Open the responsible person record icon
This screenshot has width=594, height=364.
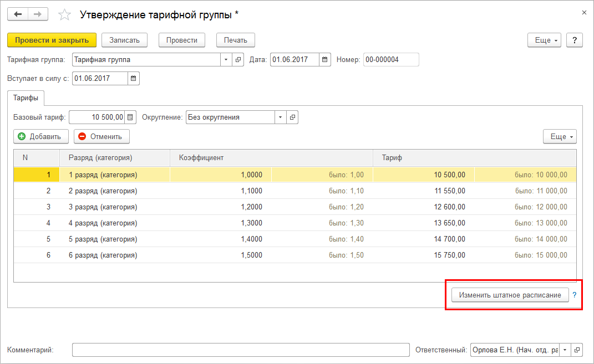577,350
